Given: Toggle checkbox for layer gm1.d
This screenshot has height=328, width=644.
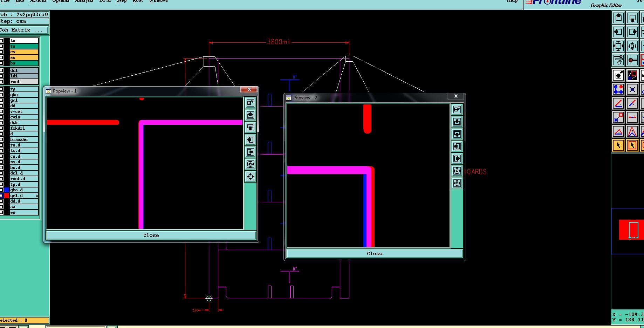Looking at the screenshot, I should [1, 196].
